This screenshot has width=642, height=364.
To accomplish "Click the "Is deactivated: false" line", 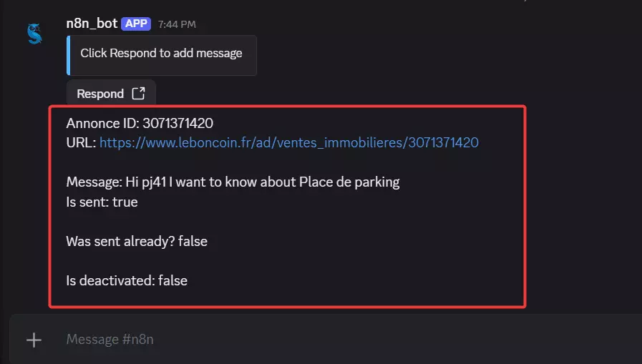I will [x=127, y=280].
